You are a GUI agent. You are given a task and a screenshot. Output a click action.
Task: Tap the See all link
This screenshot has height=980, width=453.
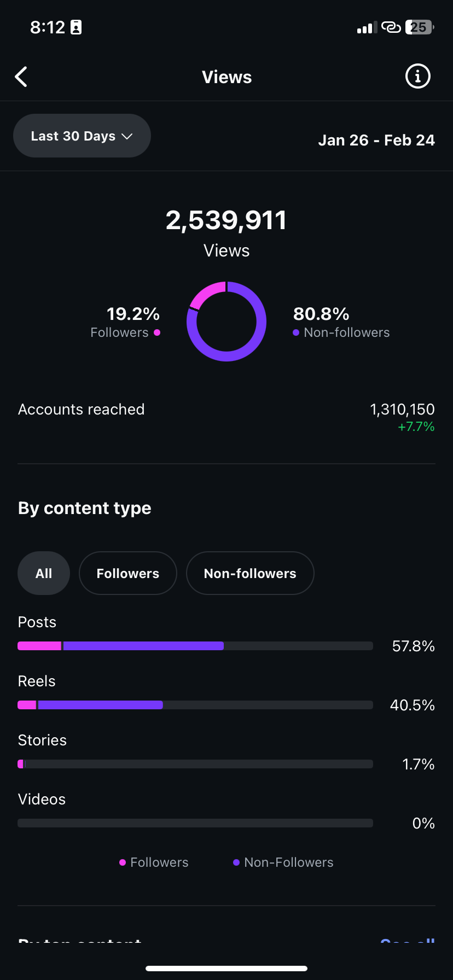[x=408, y=941]
